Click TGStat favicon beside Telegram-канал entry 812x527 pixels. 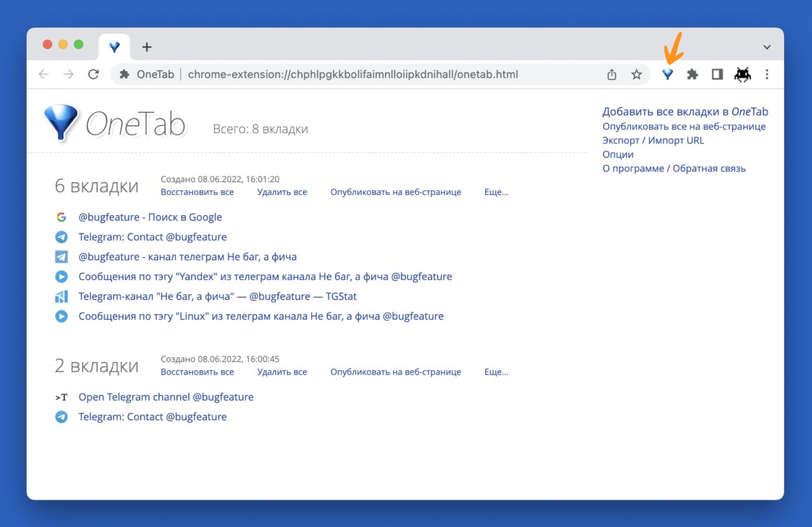click(62, 296)
